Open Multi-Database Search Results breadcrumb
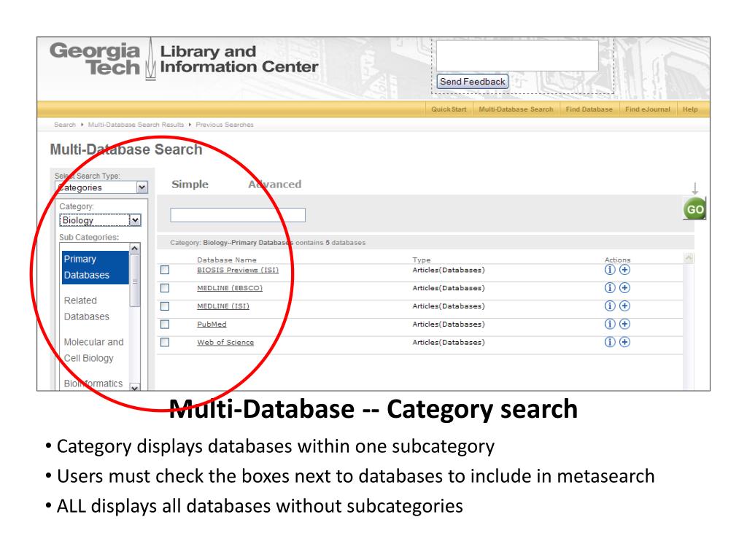Image resolution: width=747 pixels, height=560 pixels. point(136,125)
